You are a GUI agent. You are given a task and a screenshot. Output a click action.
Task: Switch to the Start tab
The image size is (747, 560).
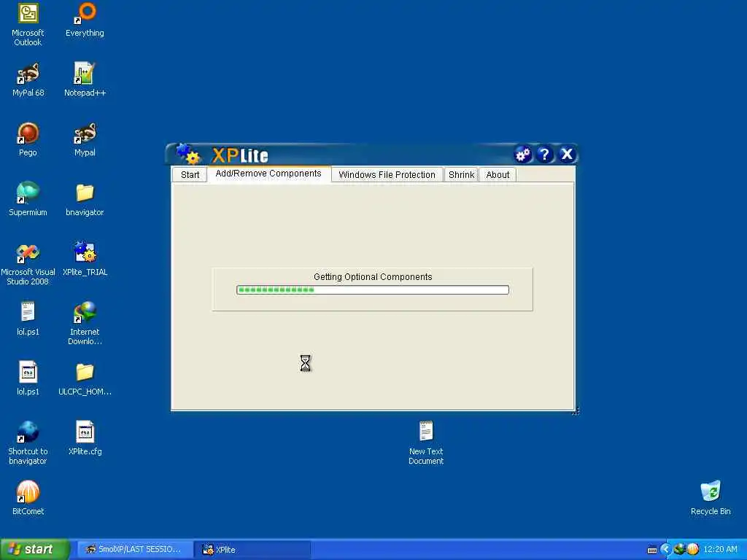pos(190,175)
